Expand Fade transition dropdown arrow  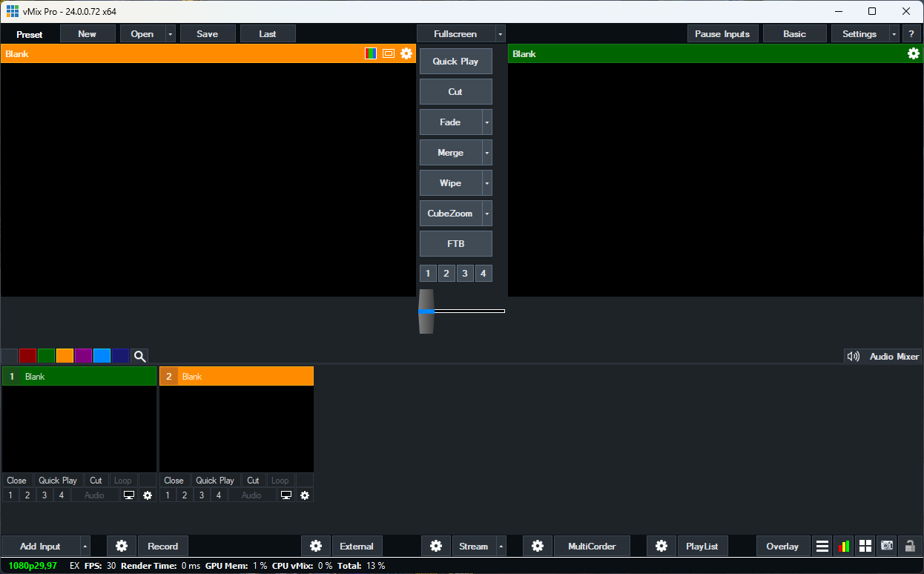pyautogui.click(x=487, y=122)
